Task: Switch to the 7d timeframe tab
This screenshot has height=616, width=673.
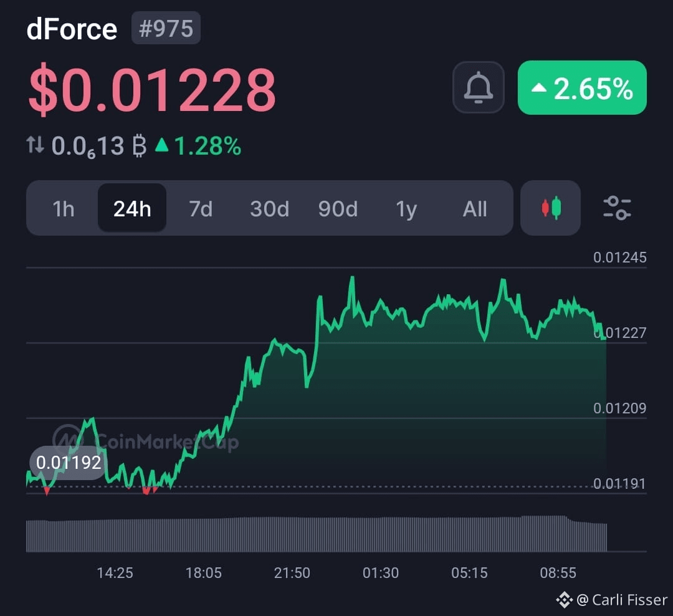Action: pyautogui.click(x=201, y=209)
